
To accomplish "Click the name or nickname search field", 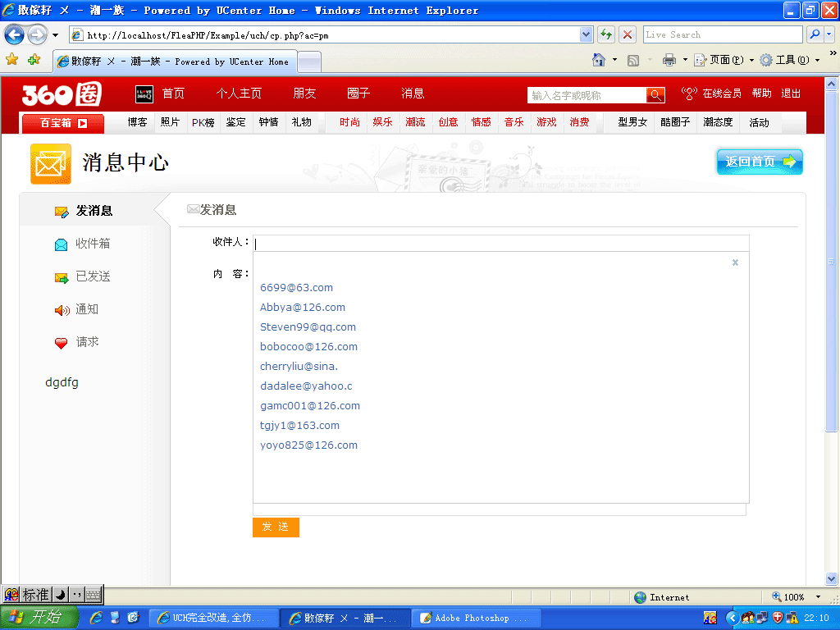I will pyautogui.click(x=587, y=95).
